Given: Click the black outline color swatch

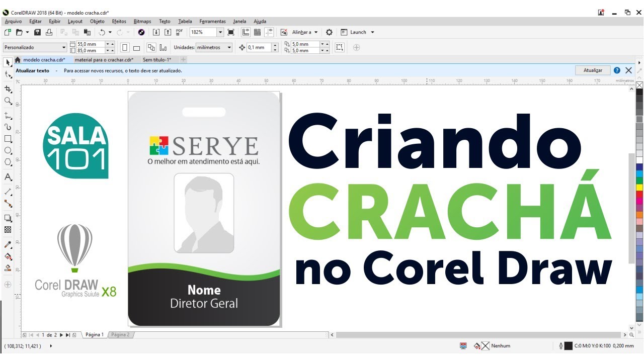Looking at the screenshot, I should click(x=569, y=346).
